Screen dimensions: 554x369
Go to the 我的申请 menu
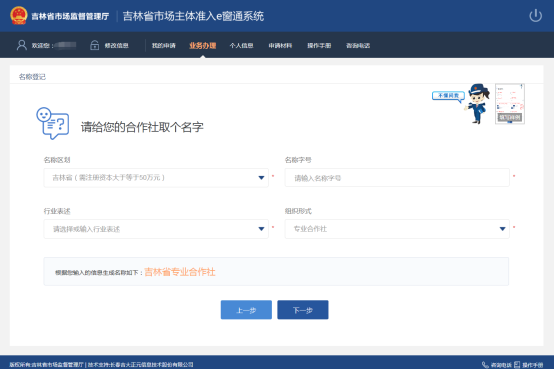click(x=164, y=46)
